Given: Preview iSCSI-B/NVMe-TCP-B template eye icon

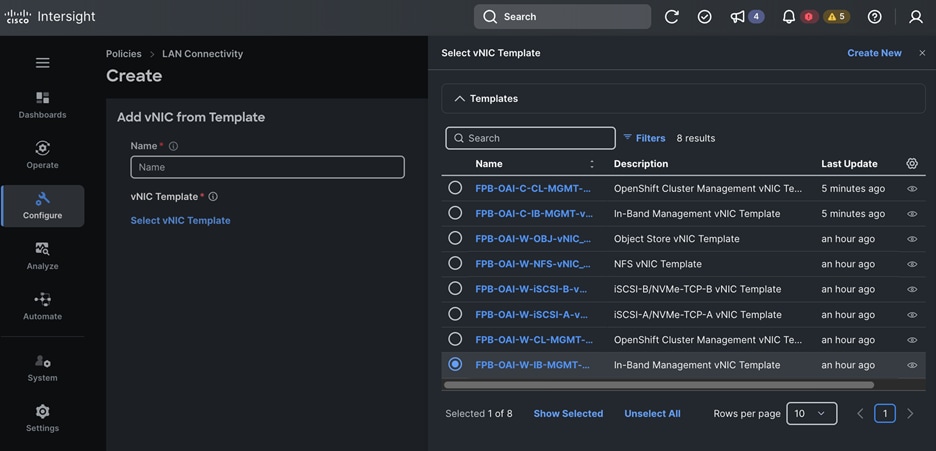Looking at the screenshot, I should [x=912, y=289].
